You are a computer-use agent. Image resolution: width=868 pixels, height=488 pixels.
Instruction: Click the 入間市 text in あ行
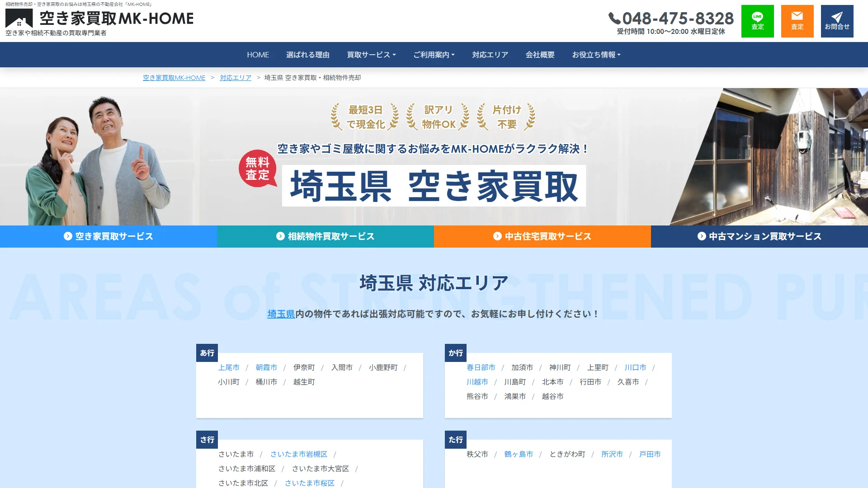342,367
